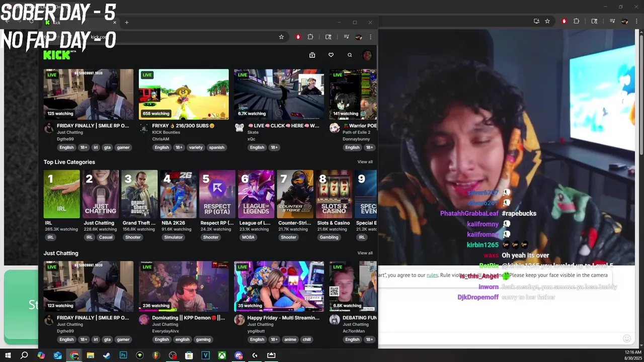Open Chrome profile avatar in front window

coord(359,37)
